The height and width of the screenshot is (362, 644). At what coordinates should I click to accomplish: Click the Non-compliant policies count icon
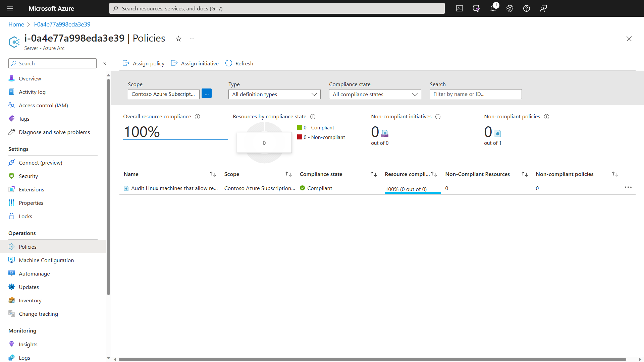[498, 133]
